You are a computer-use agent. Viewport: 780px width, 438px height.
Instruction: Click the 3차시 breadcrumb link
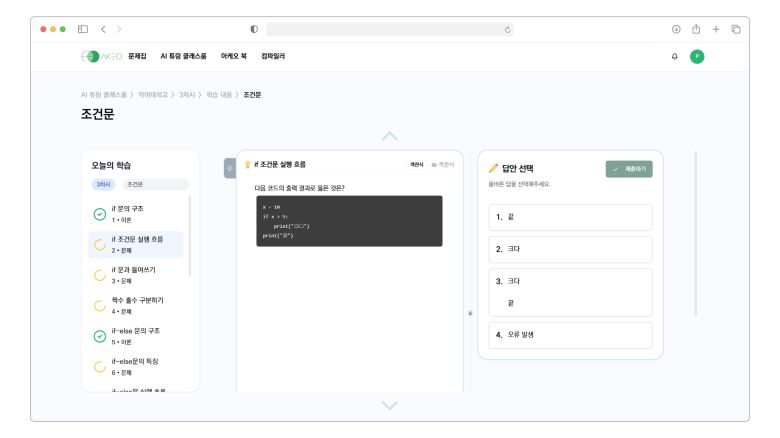click(x=187, y=94)
